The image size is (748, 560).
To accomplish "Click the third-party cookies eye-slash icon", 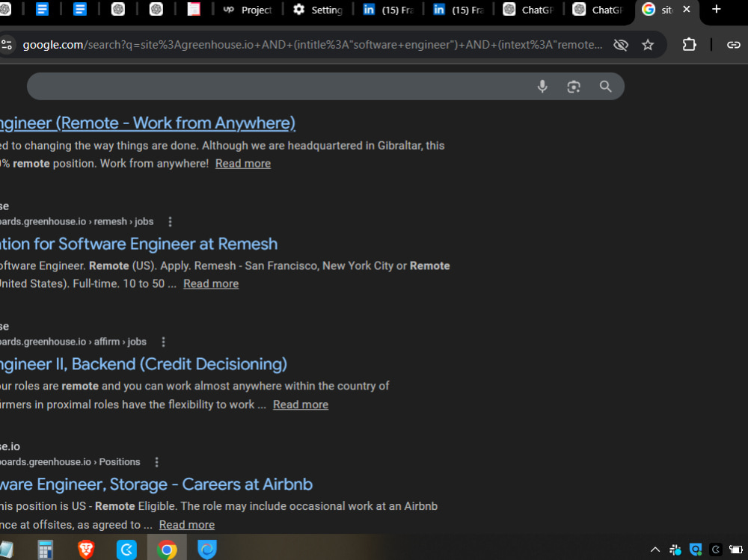I will pyautogui.click(x=621, y=45).
